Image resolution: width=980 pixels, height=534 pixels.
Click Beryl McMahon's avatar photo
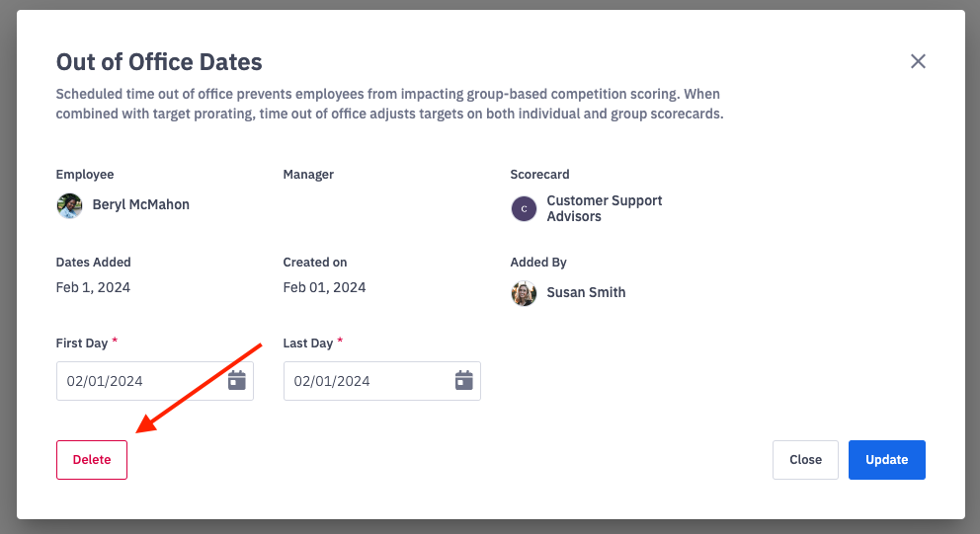[x=69, y=205]
